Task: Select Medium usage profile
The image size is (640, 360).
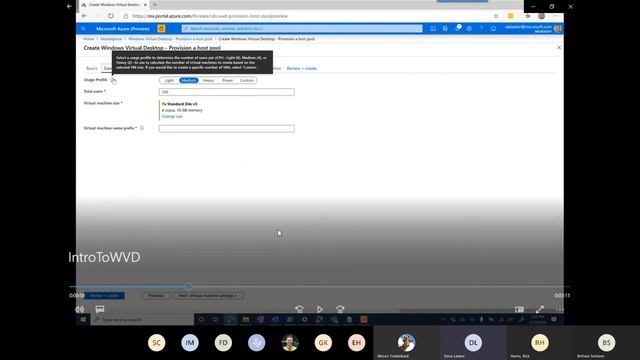Action: click(x=189, y=80)
